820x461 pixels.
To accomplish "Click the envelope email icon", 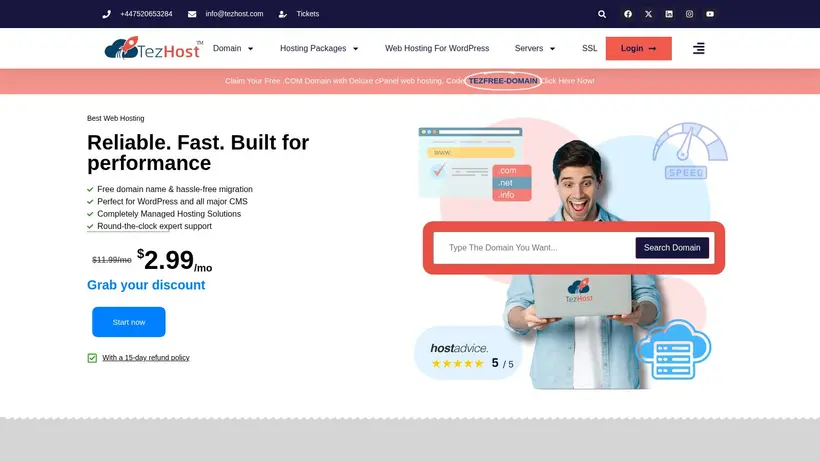I will [192, 14].
